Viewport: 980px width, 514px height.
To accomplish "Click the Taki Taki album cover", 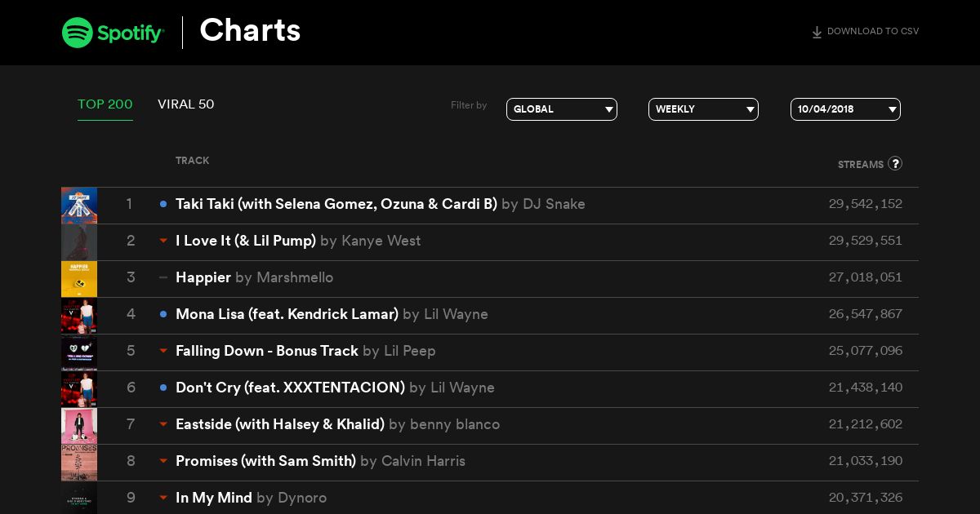I will tap(79, 205).
